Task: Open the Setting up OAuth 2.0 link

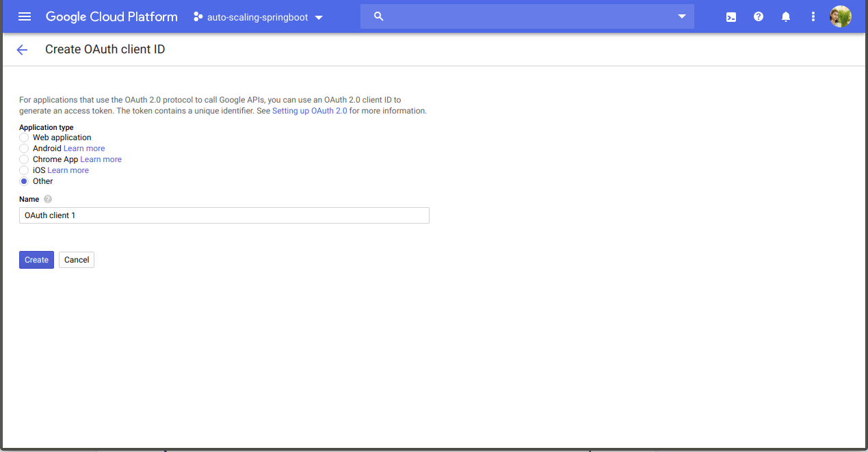Action: point(310,110)
